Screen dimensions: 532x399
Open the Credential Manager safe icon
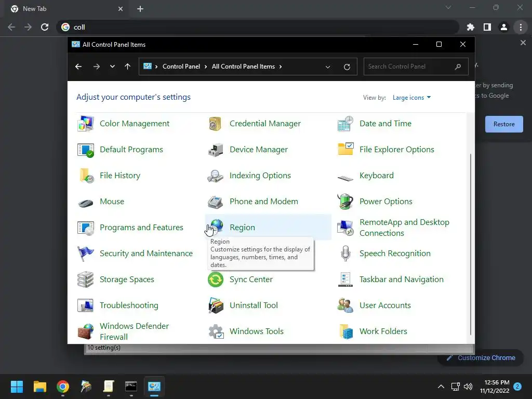[216, 124]
